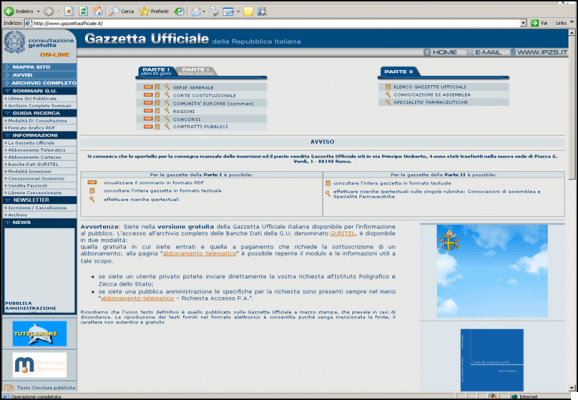The height and width of the screenshot is (400, 578).
Task: Open the history clock icon in toolbar
Action: [x=180, y=11]
